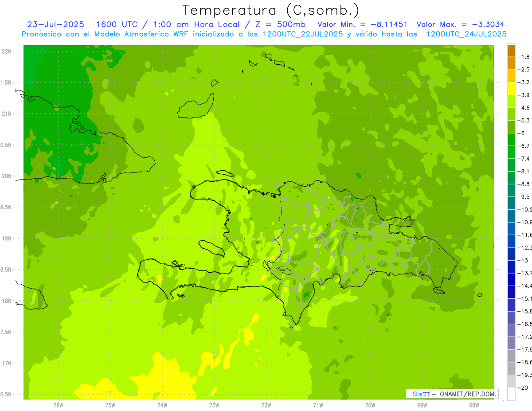Image resolution: width=532 pixels, height=411 pixels.
Task: Click the 'SisTT – ONAMET/REP.DOM.' credit box
Action: pyautogui.click(x=452, y=394)
